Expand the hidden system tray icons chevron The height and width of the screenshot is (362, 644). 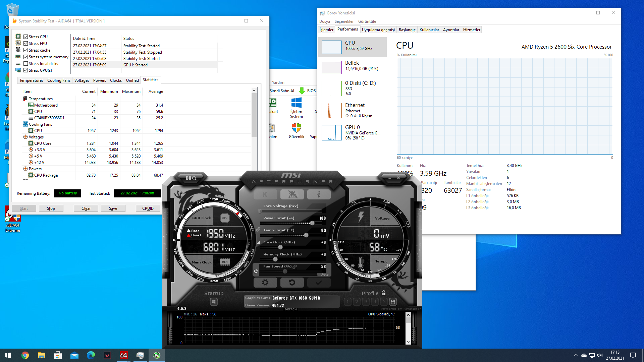click(576, 355)
